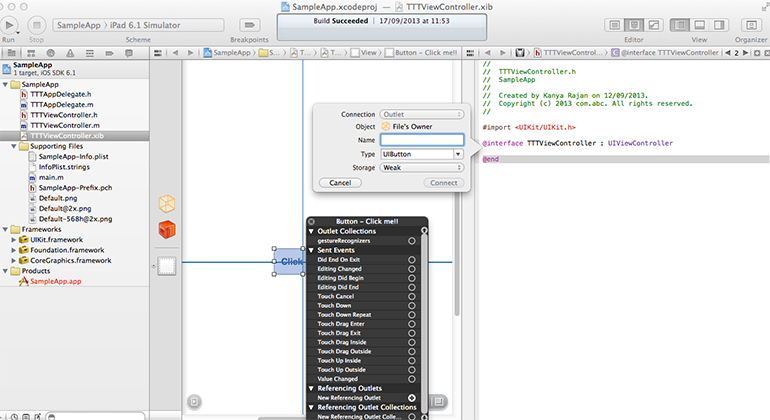Cancel the outlet connection popup
Viewport: 770px width, 420px height.
[x=340, y=183]
